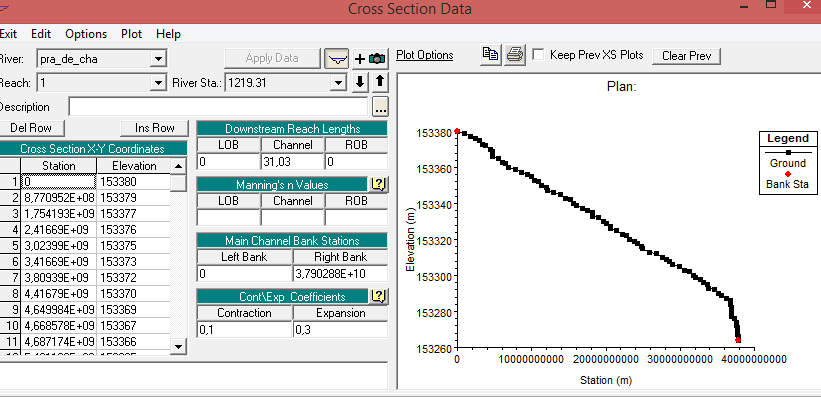Viewport: 821px width, 397px height.
Task: Click the cross section plot toggle icon
Action: [337, 58]
